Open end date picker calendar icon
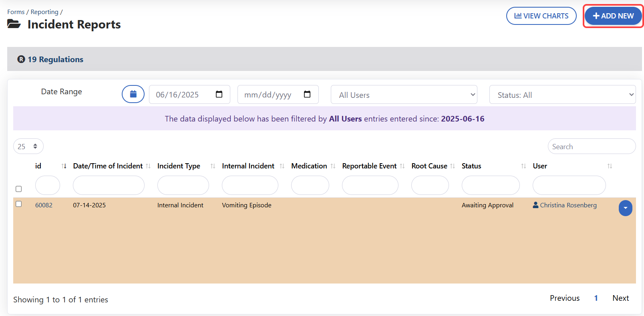This screenshot has height=316, width=644. pyautogui.click(x=307, y=94)
